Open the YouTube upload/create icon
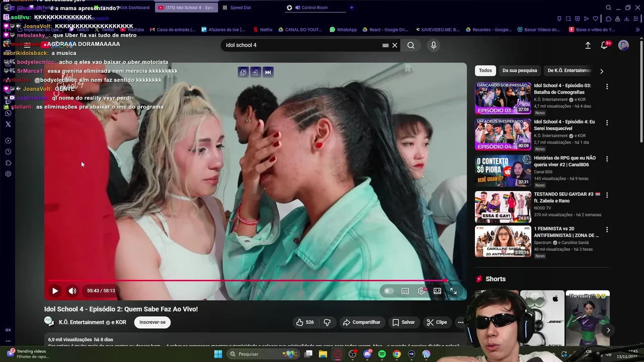 (x=588, y=45)
